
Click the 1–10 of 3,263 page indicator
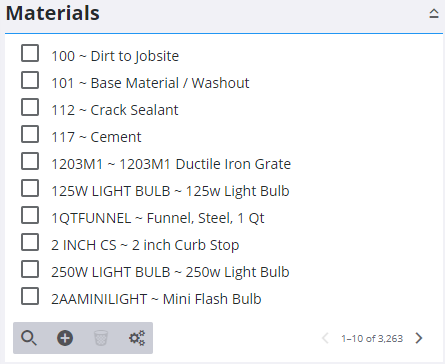[x=372, y=338]
